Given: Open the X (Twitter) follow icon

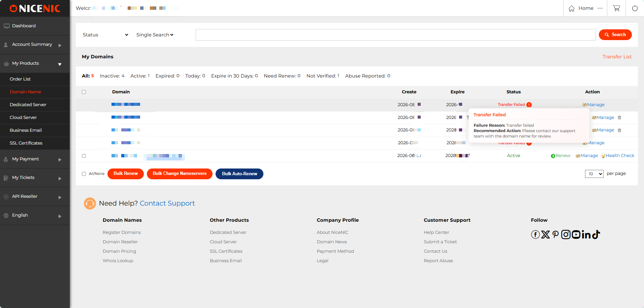Looking at the screenshot, I should coord(546,235).
